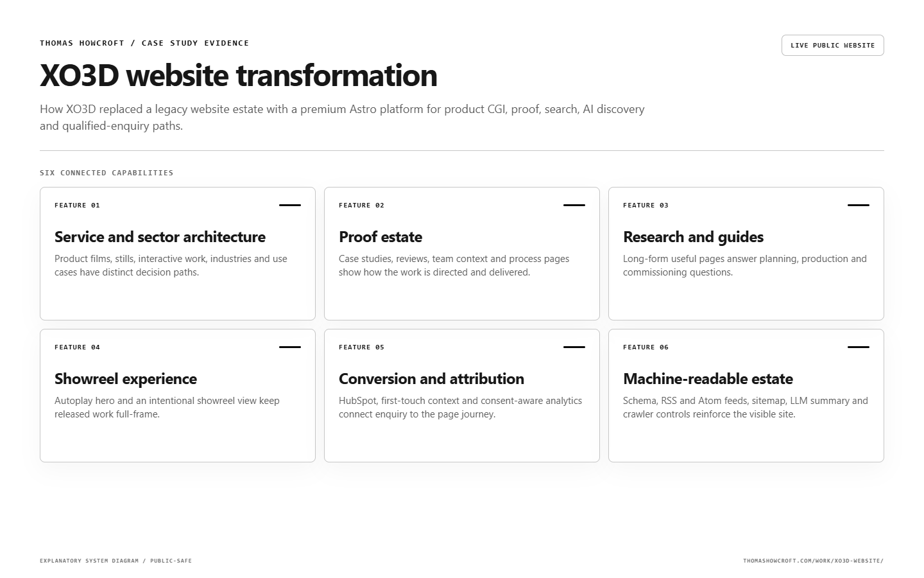924x578 pixels.
Task: Click the description beginning 'Autoplay hero'
Action: [x=167, y=407]
